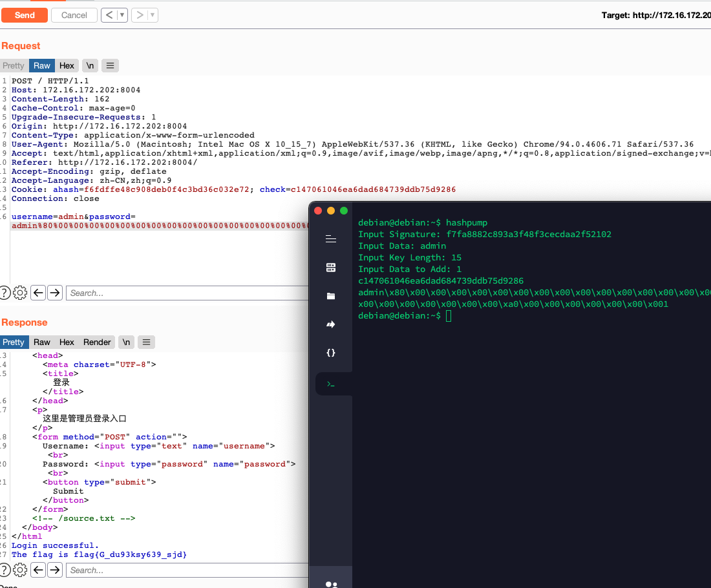Click next match arrow in Request search

click(x=55, y=293)
